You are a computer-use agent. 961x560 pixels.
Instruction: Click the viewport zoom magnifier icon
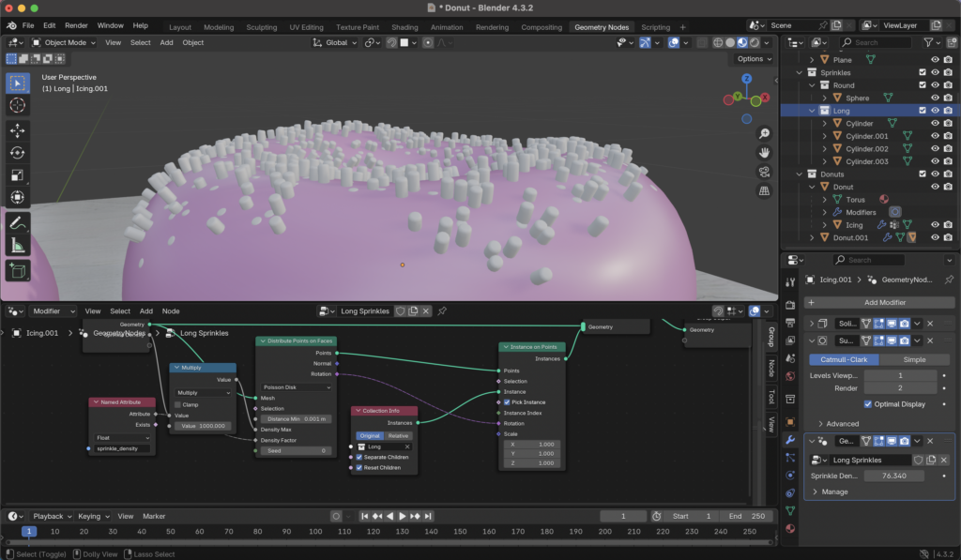[764, 133]
